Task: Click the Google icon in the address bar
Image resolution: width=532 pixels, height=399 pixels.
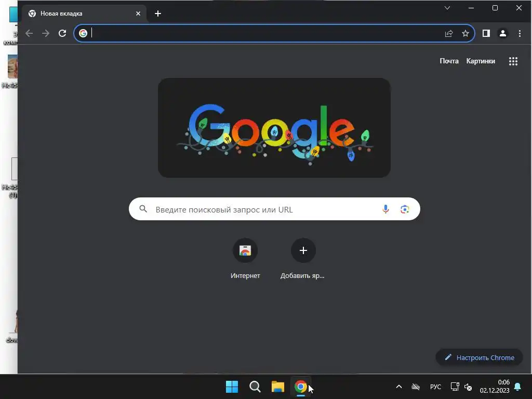Action: [83, 33]
